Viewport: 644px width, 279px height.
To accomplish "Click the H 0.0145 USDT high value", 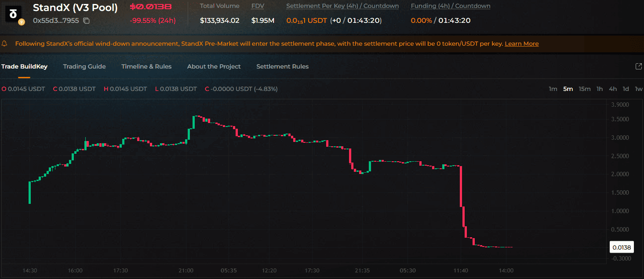I will click(125, 89).
